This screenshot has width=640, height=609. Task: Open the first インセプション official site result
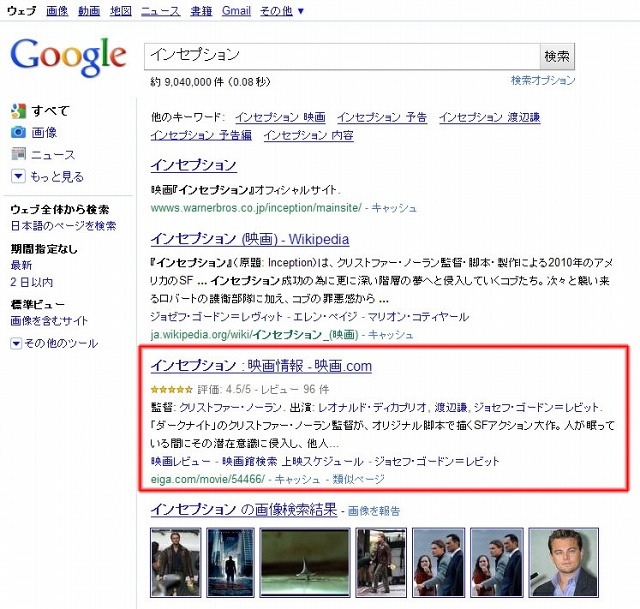[194, 165]
